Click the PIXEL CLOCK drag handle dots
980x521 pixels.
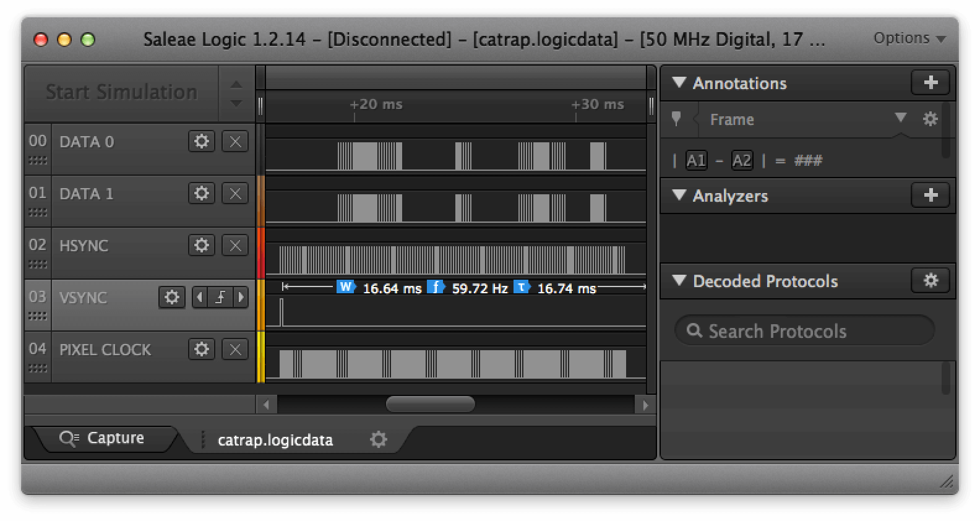tap(38, 369)
